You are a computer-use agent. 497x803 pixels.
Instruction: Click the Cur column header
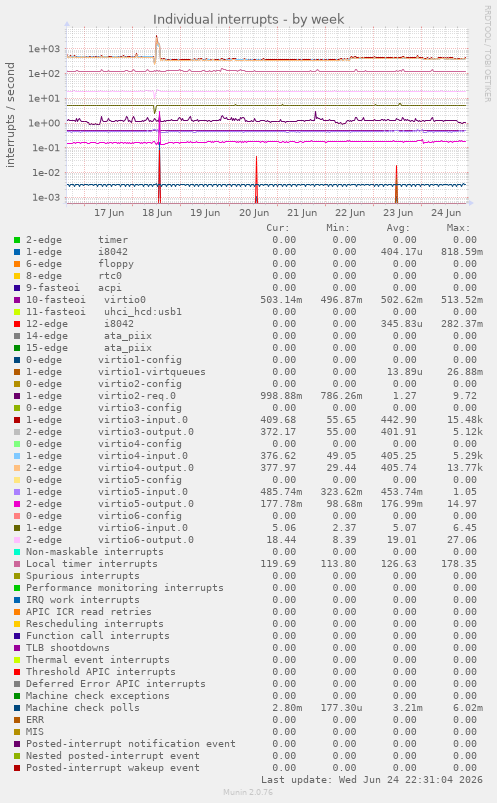pos(278,228)
